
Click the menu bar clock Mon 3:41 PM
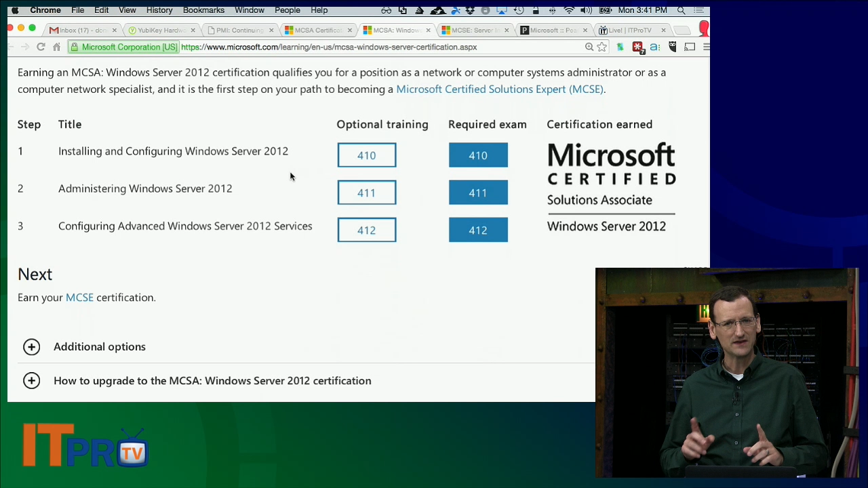(642, 10)
